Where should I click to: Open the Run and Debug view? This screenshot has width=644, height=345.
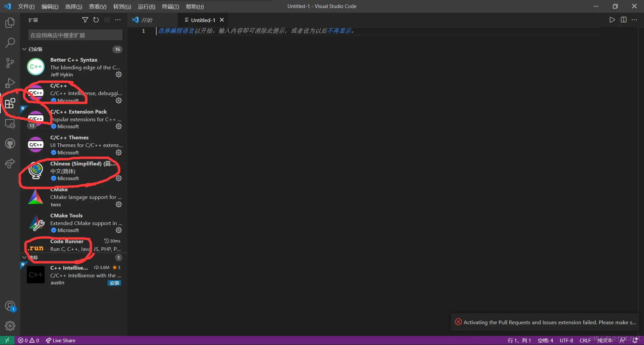10,83
